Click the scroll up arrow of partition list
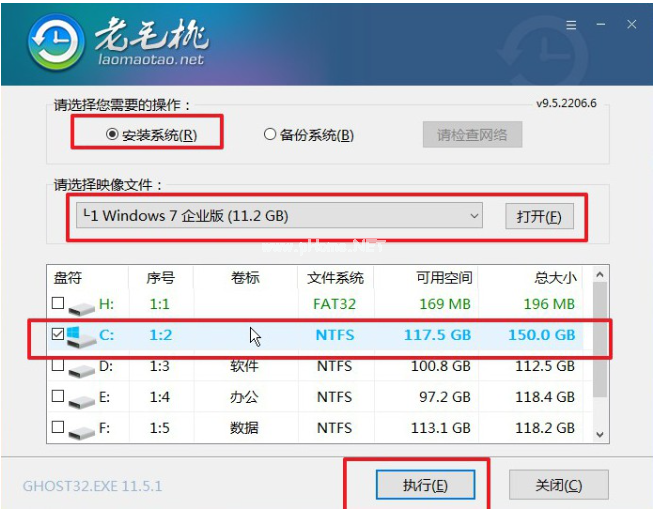The width and height of the screenshot is (656, 509). [x=600, y=274]
